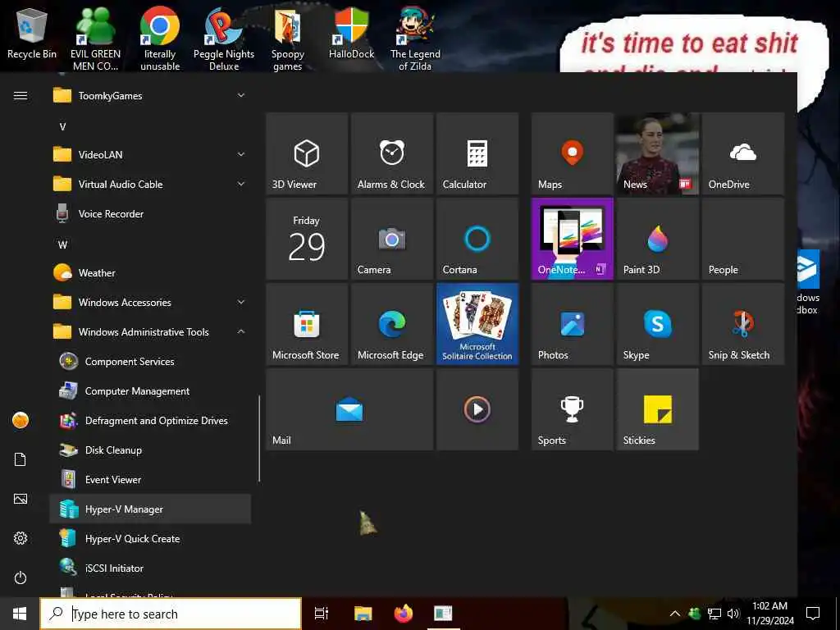Open Snip & Sketch tile
This screenshot has width=840, height=630.
[742, 324]
